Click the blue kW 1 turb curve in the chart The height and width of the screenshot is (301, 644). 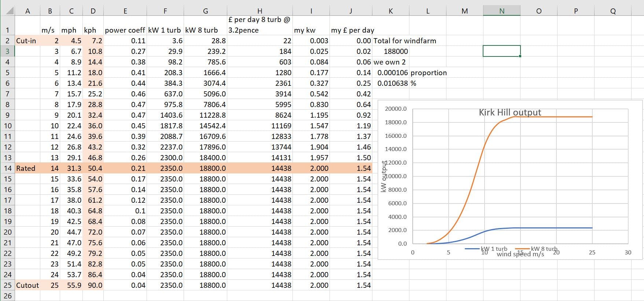550,228
